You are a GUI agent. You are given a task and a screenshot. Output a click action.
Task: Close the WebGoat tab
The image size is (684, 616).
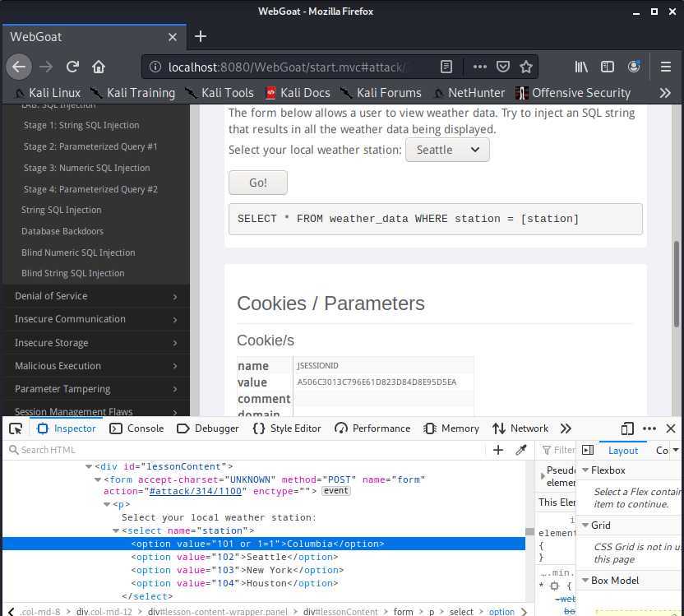pyautogui.click(x=173, y=37)
